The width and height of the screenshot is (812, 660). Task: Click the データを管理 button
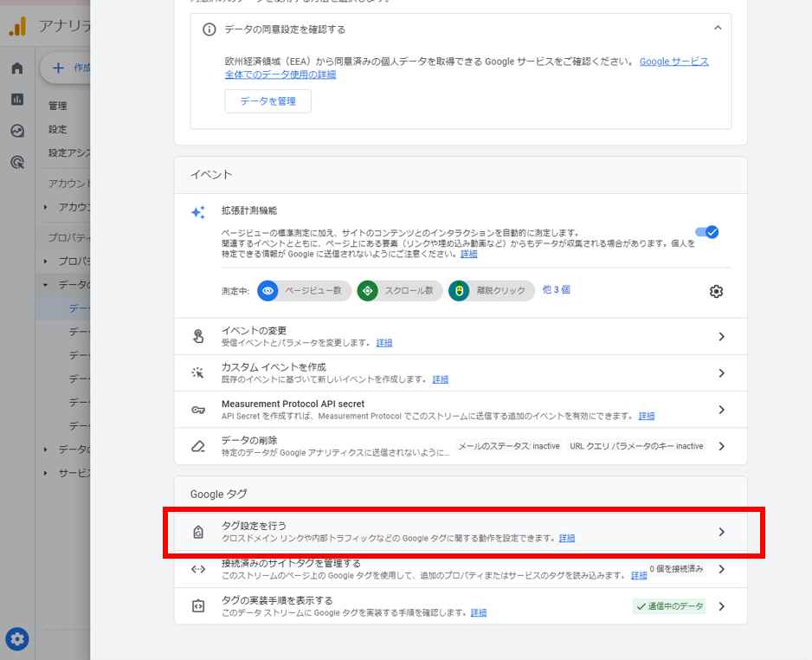(x=267, y=101)
